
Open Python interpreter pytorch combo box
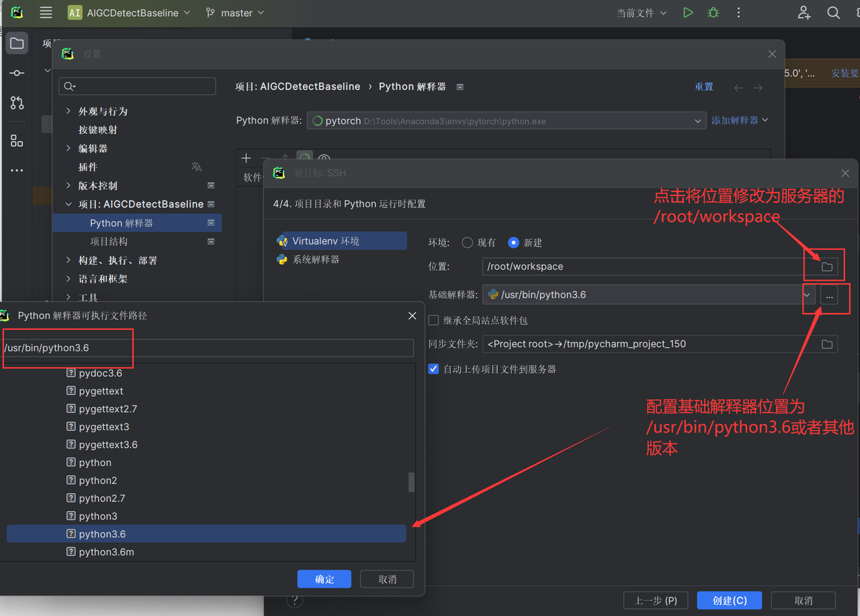(x=507, y=121)
